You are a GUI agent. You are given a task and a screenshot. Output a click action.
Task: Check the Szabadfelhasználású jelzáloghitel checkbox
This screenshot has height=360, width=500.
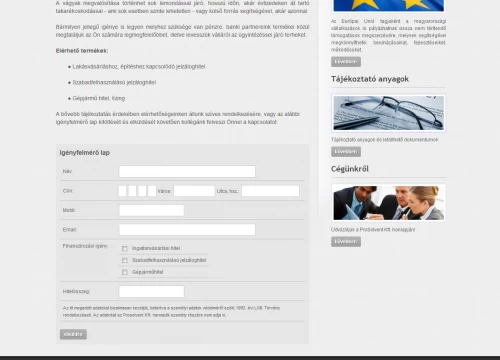point(125,260)
